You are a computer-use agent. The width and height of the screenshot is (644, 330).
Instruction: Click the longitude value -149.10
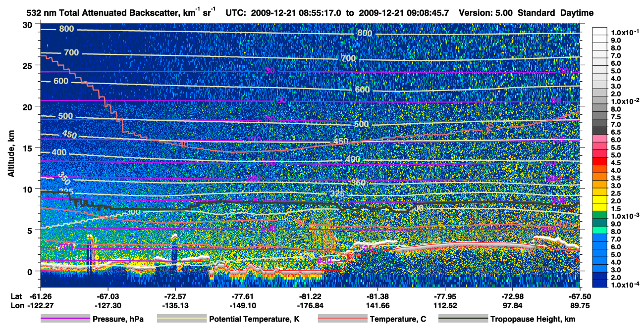click(x=243, y=305)
